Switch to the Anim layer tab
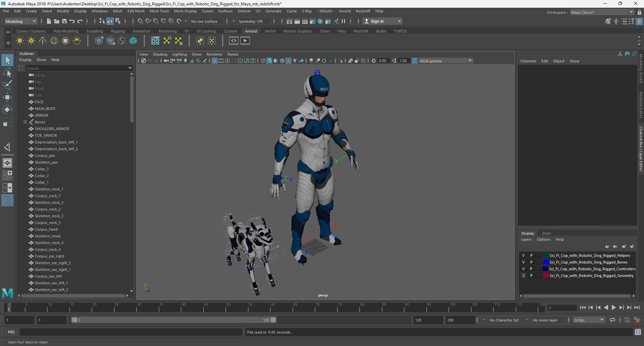This screenshot has height=346, width=644. 546,233
